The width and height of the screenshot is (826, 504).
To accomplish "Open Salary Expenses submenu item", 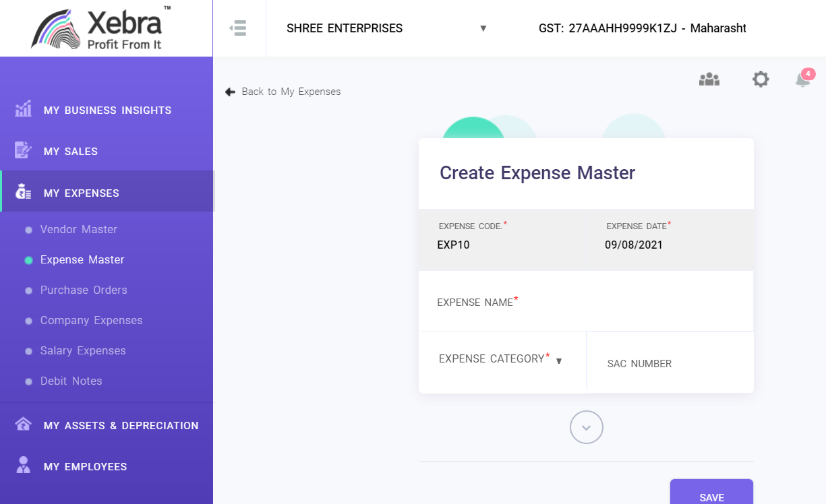I will pos(83,350).
